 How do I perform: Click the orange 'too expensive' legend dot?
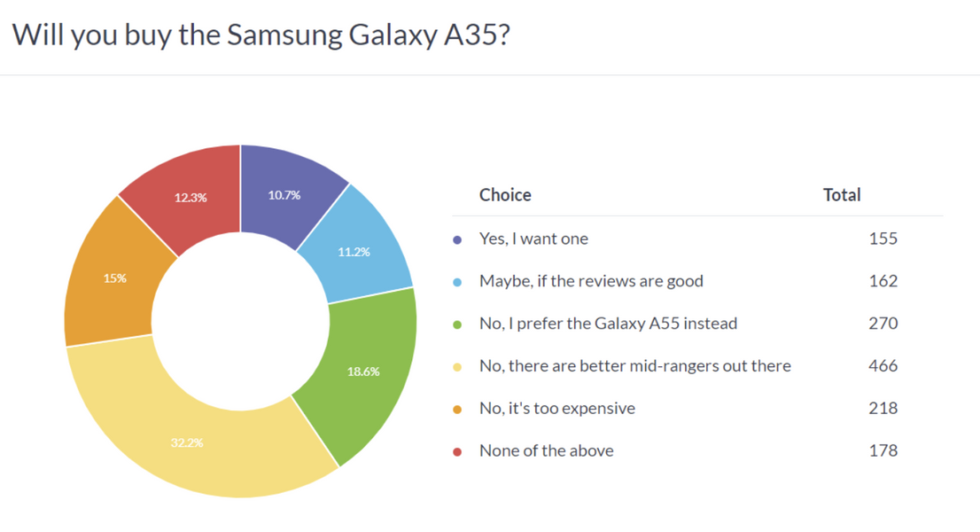tap(457, 410)
